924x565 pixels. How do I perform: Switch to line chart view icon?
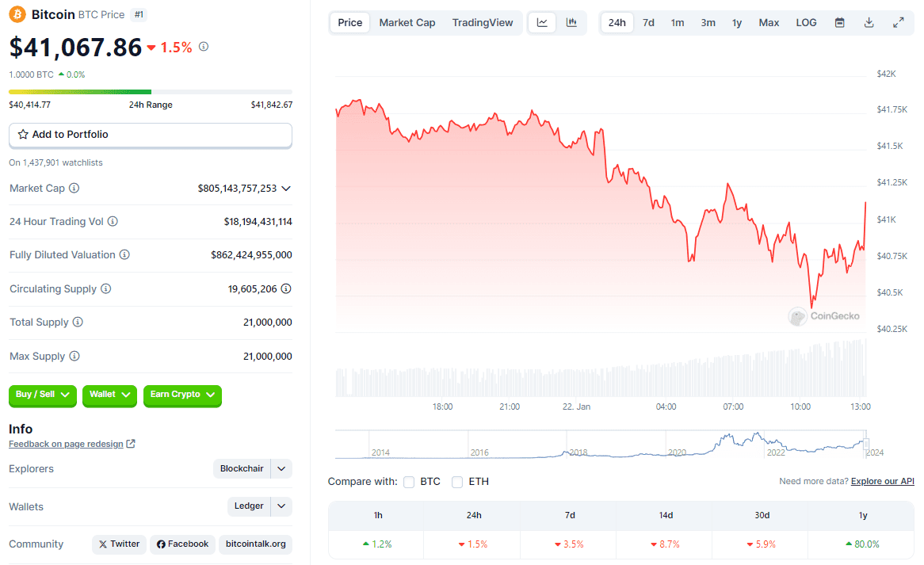(542, 22)
